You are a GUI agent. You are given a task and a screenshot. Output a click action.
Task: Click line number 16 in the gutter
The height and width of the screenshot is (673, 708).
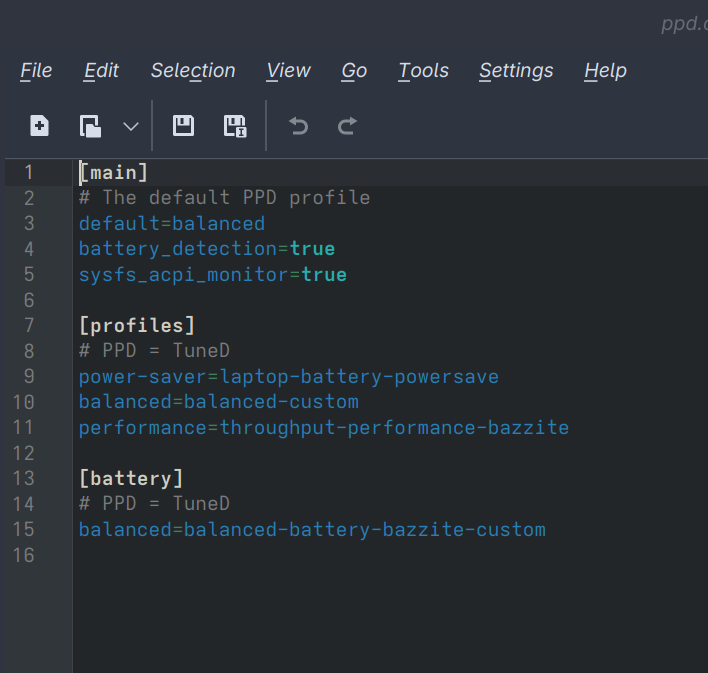coord(23,555)
